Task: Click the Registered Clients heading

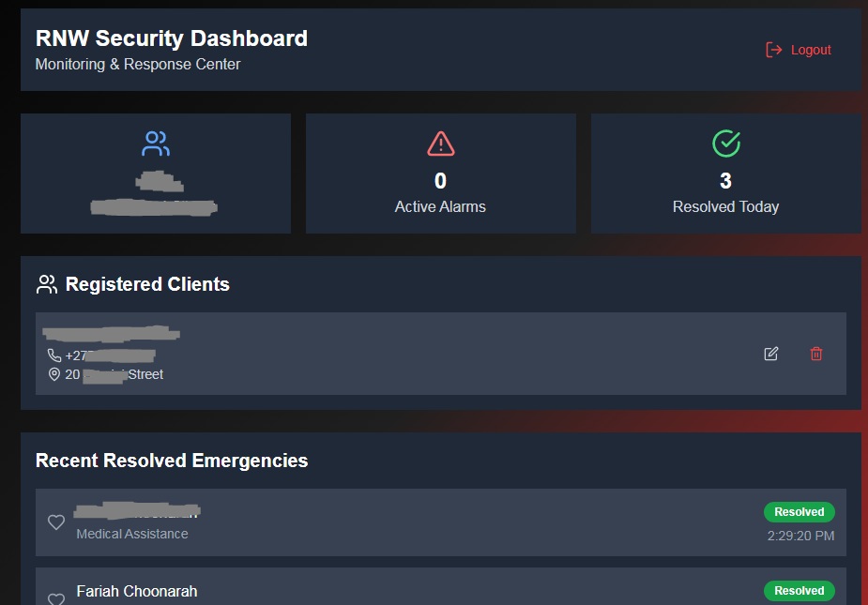Action: 147,284
